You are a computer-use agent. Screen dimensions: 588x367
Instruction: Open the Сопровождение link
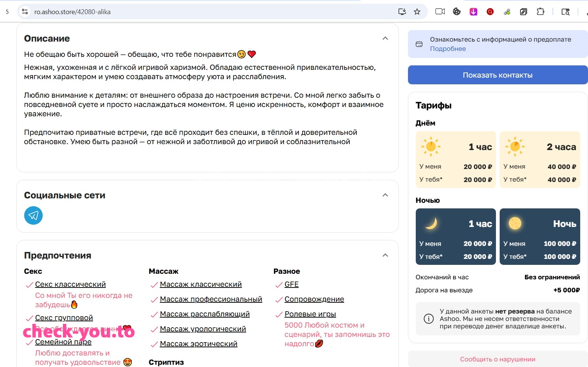314,299
